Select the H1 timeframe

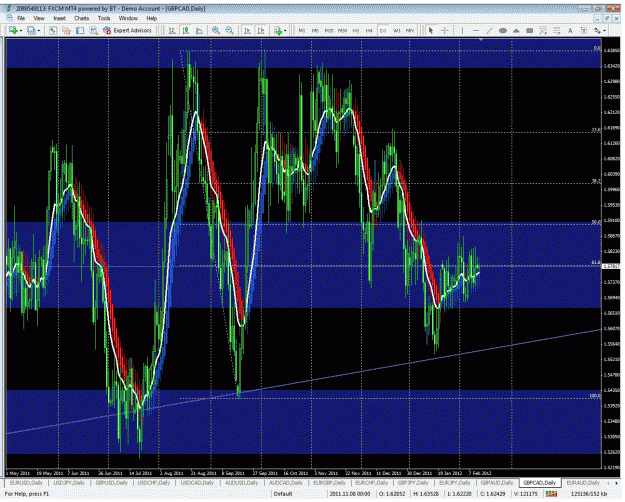tap(356, 30)
